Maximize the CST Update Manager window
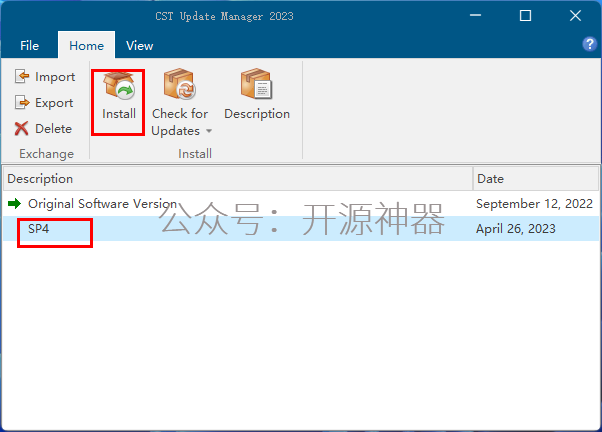Image resolution: width=602 pixels, height=432 pixels. 525,15
